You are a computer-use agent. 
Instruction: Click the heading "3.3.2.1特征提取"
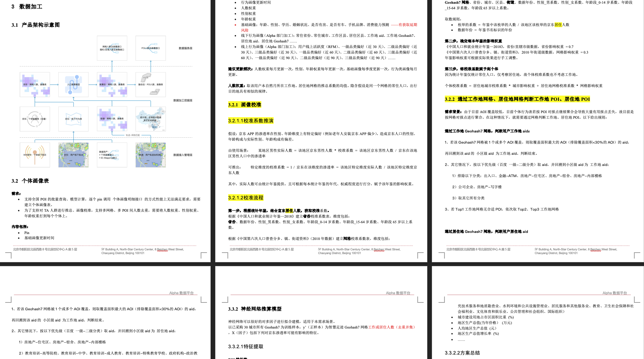pyautogui.click(x=246, y=347)
